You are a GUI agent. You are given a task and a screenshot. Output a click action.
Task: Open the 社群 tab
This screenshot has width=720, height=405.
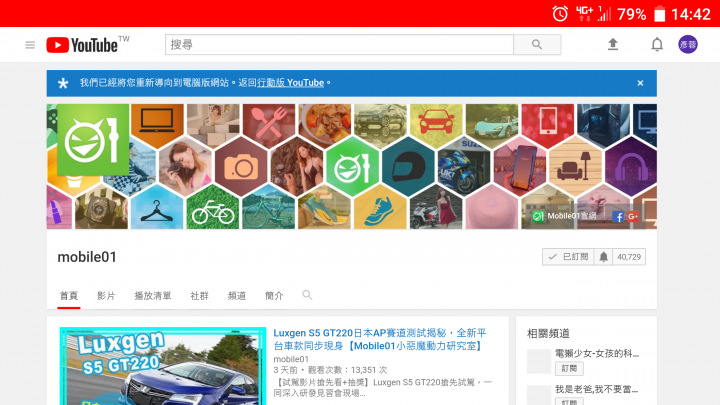coord(199,296)
